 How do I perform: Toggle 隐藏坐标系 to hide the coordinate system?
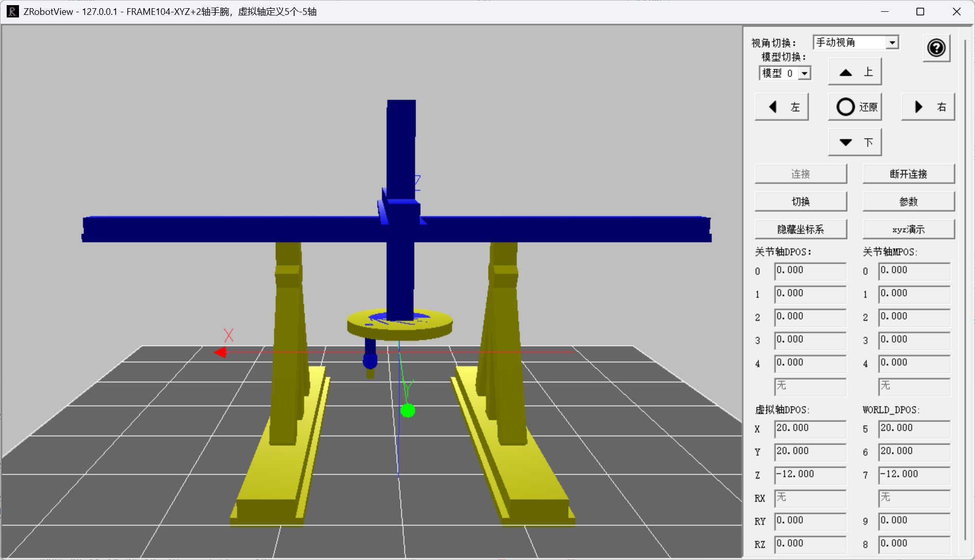pyautogui.click(x=800, y=229)
